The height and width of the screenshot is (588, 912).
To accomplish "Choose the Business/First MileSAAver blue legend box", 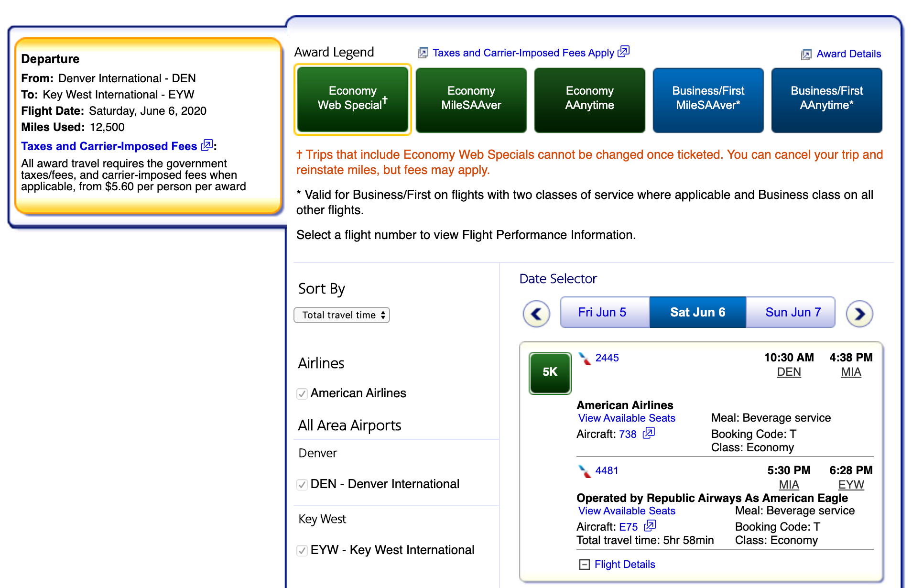I will (x=708, y=99).
